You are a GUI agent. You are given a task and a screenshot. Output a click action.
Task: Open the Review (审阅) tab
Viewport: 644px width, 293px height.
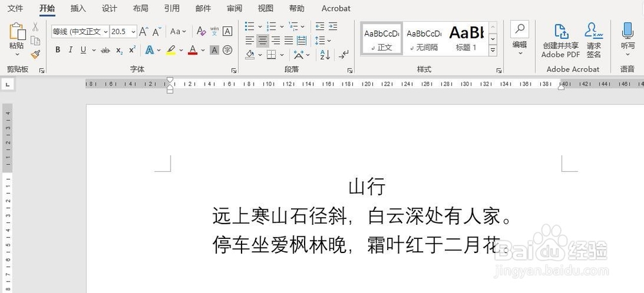[x=234, y=8]
